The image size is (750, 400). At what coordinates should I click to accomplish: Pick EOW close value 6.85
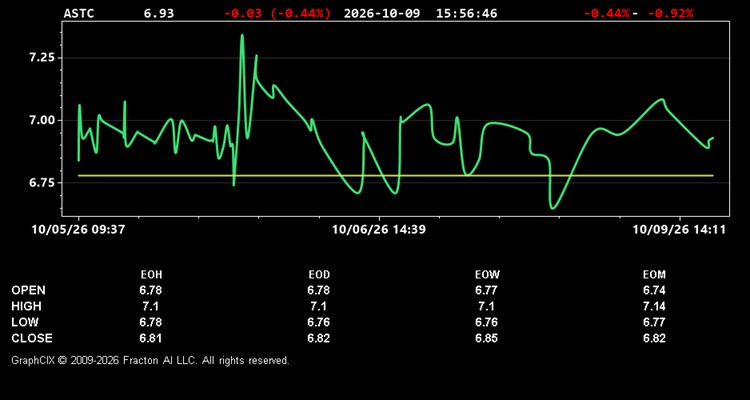click(x=486, y=338)
